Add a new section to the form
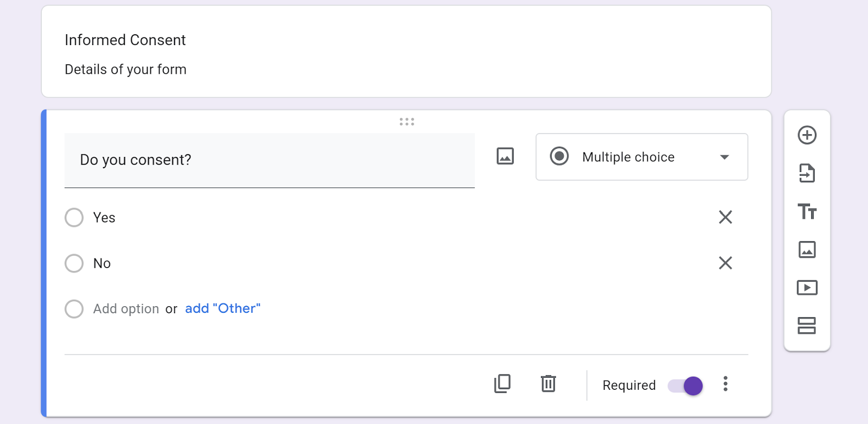The image size is (868, 424). pos(807,326)
